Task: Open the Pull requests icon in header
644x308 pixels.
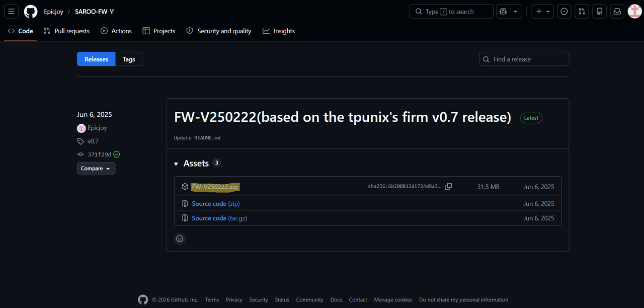Action: [582, 11]
